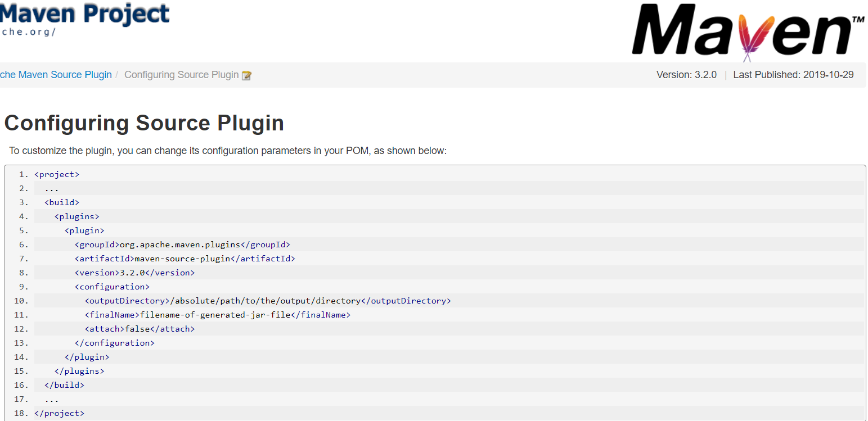Click the opening <plugins> tag on line 4
Viewport: 868px width, 421px height.
coord(77,216)
